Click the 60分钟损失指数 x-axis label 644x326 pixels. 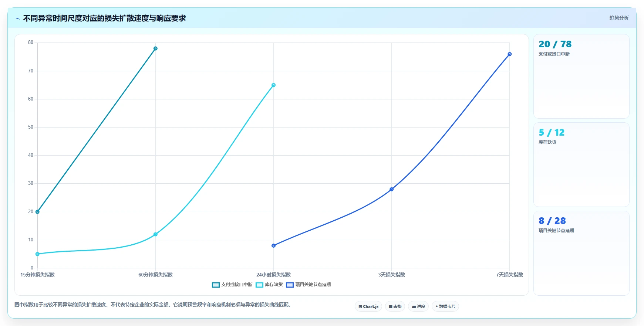coord(155,275)
